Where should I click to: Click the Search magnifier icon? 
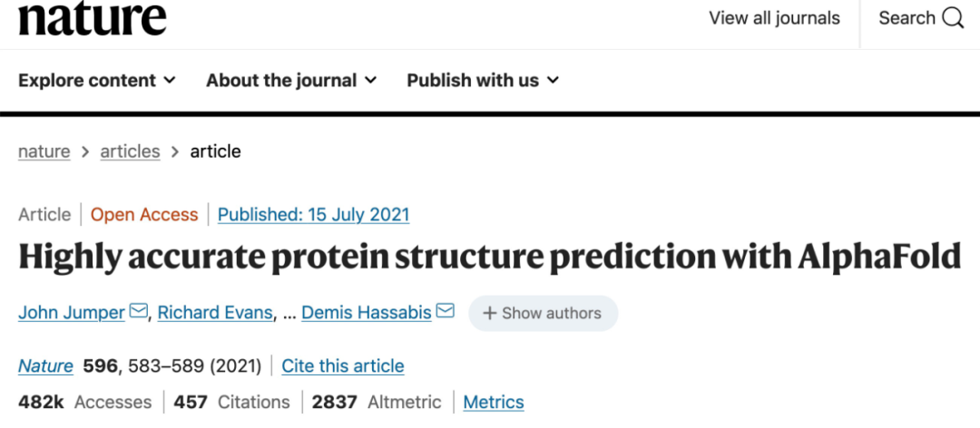[953, 18]
